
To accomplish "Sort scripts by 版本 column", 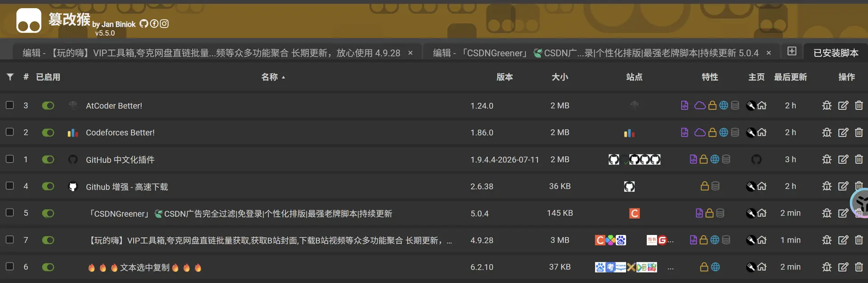I will click(505, 77).
